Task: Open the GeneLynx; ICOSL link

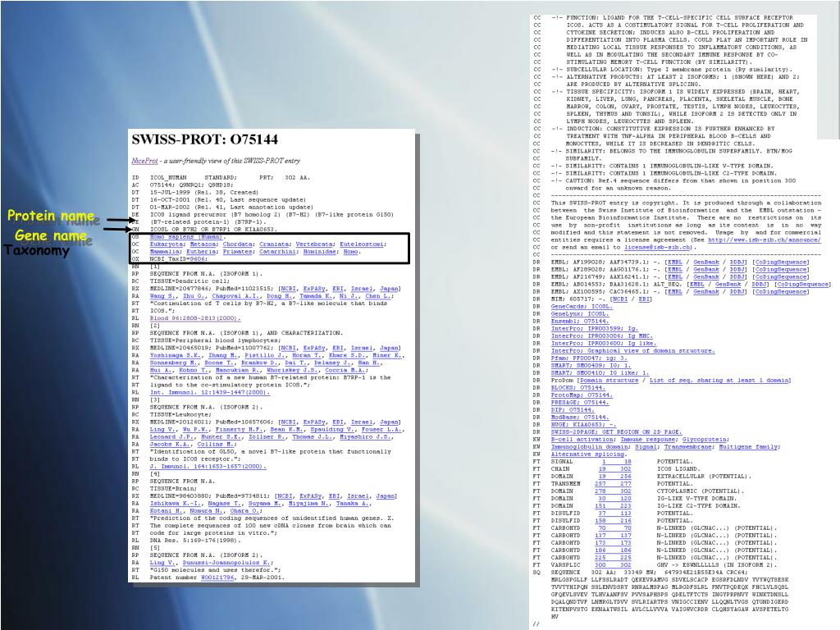Action: [x=579, y=314]
